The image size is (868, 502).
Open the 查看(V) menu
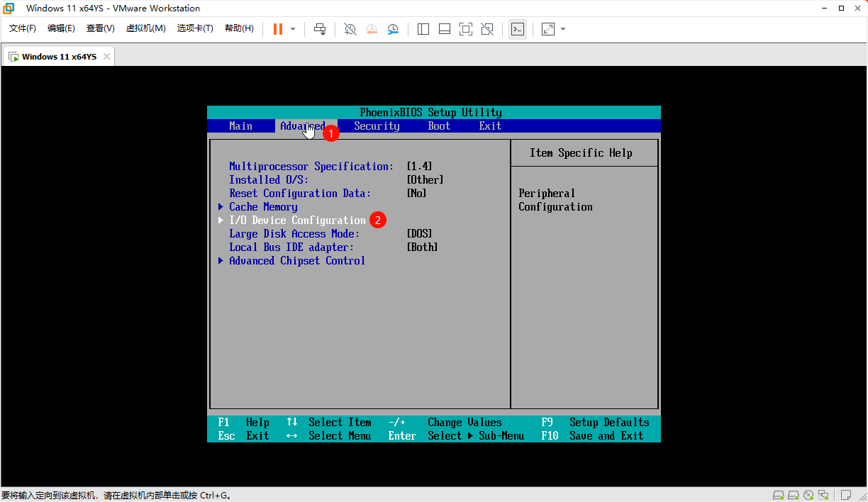101,28
